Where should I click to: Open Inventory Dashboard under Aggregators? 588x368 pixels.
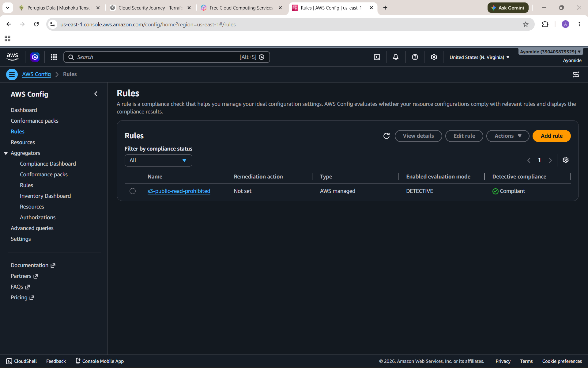[45, 196]
